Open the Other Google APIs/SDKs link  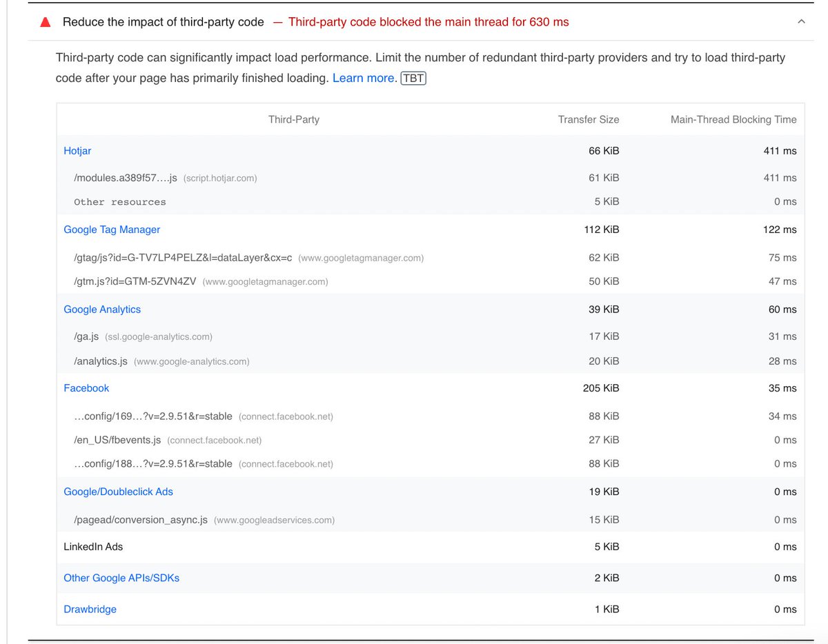[121, 578]
